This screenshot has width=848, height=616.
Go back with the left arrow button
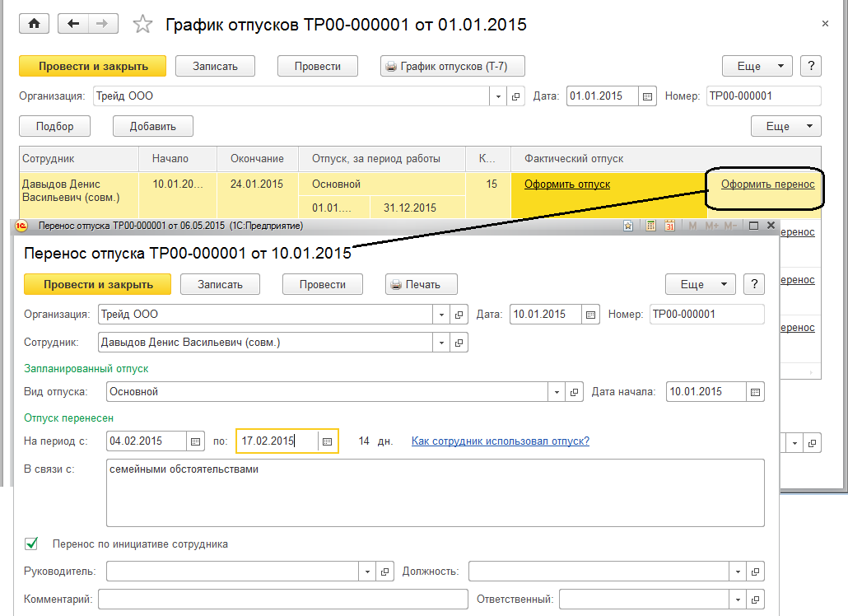coord(75,24)
